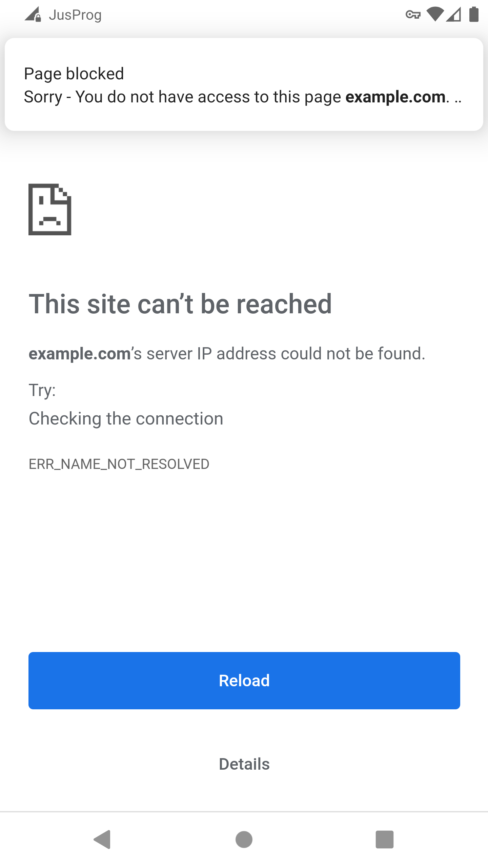
Task: Tap the 'This site can't be reached' heading
Action: pos(180,304)
